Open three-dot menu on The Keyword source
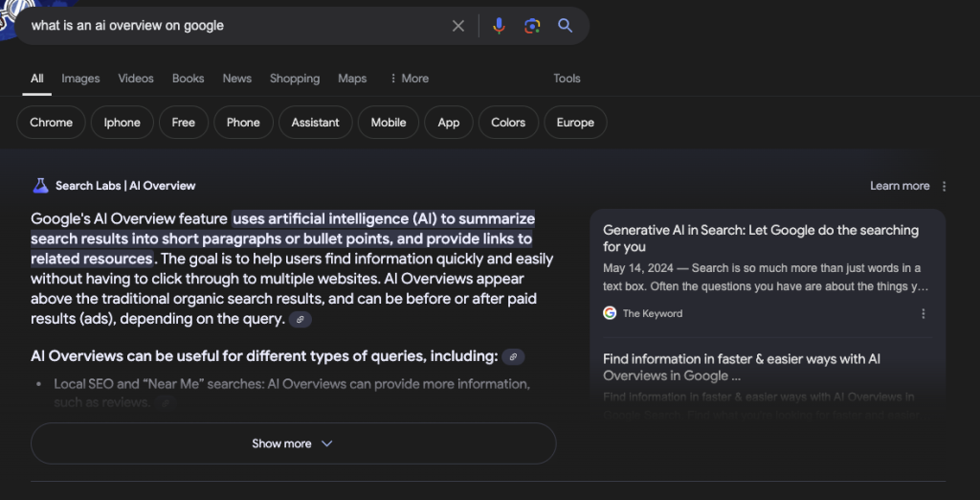The height and width of the screenshot is (500, 980). point(924,313)
